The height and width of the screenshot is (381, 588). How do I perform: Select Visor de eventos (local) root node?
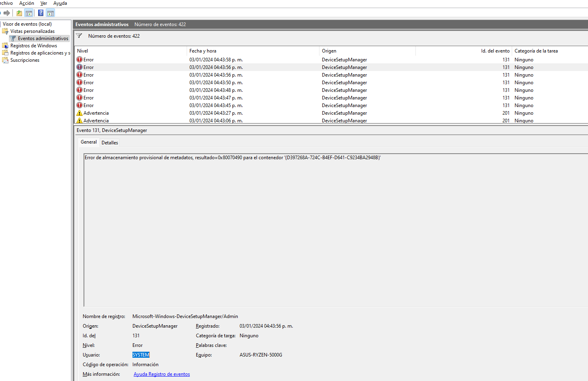click(27, 24)
